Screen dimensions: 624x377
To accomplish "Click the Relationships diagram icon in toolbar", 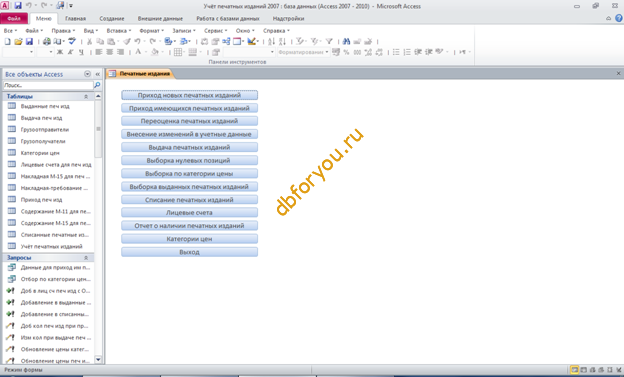I will (x=226, y=41).
